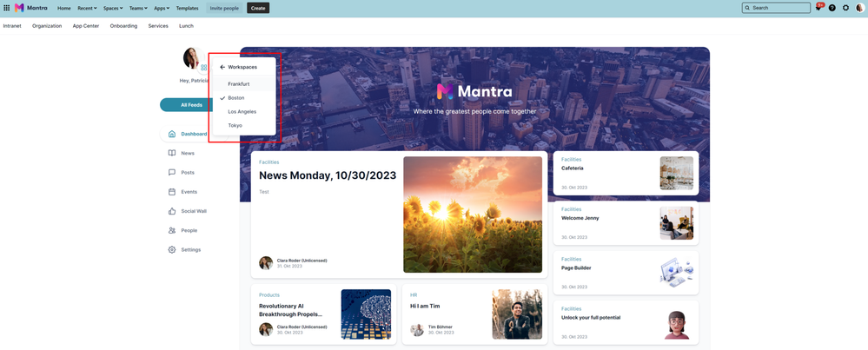Viewport: 868px width, 350px height.
Task: Expand the Recent dropdown
Action: [87, 9]
